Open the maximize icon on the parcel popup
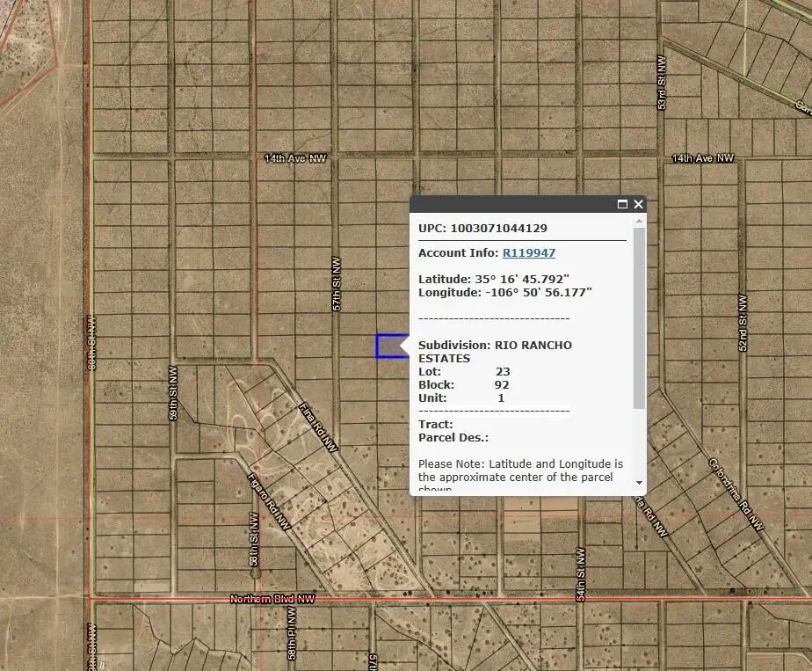 click(622, 204)
